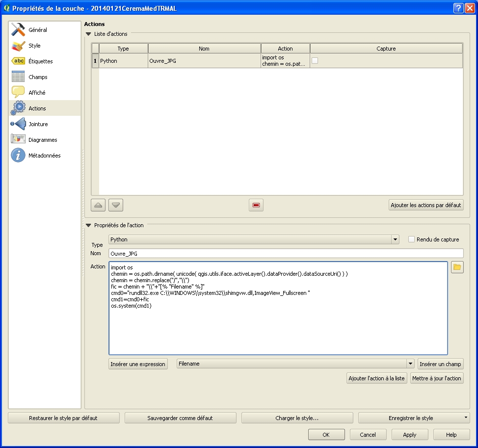Click inside the Action code text area
The width and height of the screenshot is (478, 448).
tap(278, 308)
